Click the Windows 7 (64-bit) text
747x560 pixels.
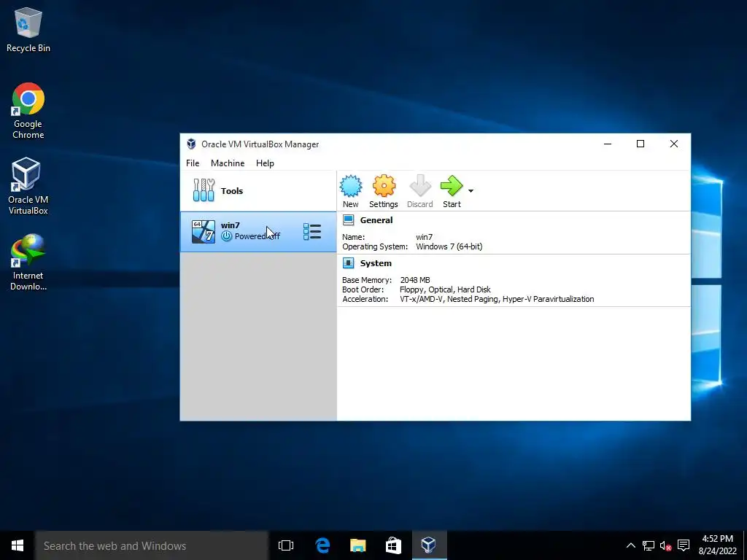click(449, 246)
